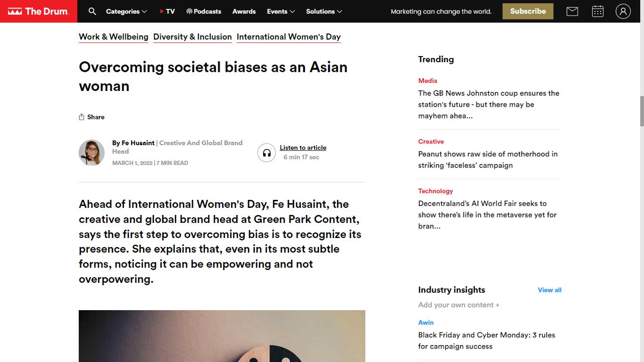Screen dimensions: 644x362
Task: Click the 'MARCH 1, 2022' date text
Action: (x=132, y=163)
